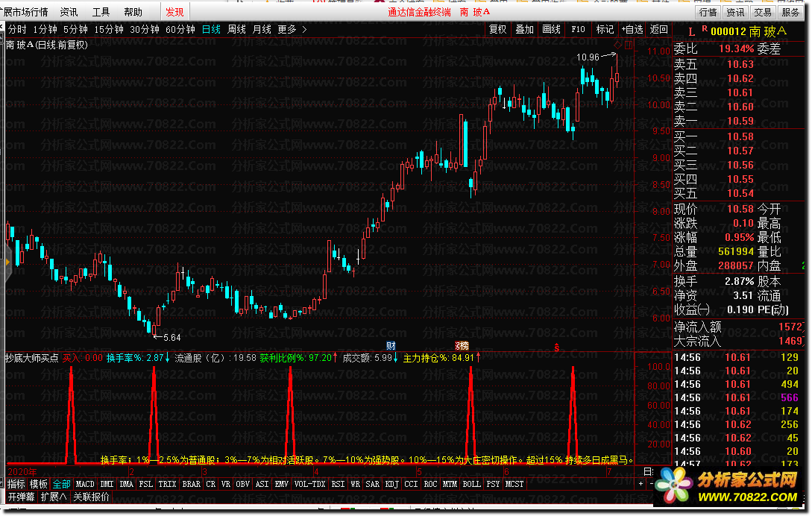Select the 1分钟 period tab
Screen dimensions: 812x516
click(x=45, y=30)
